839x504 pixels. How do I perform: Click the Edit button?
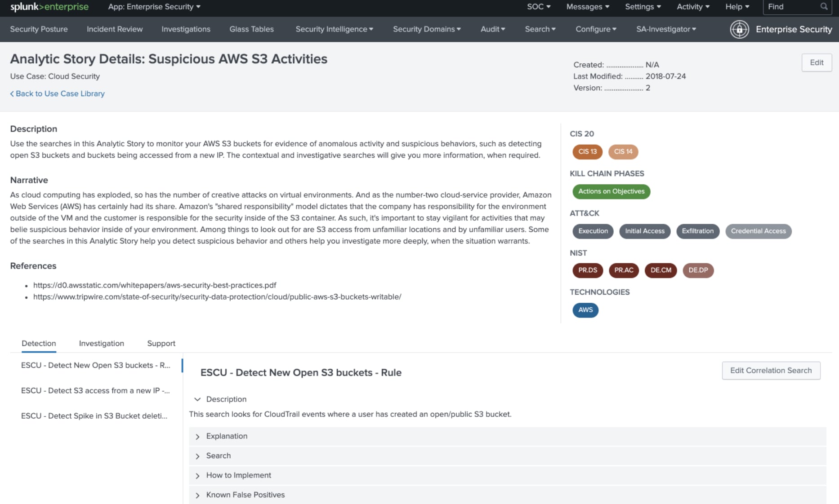pyautogui.click(x=817, y=62)
